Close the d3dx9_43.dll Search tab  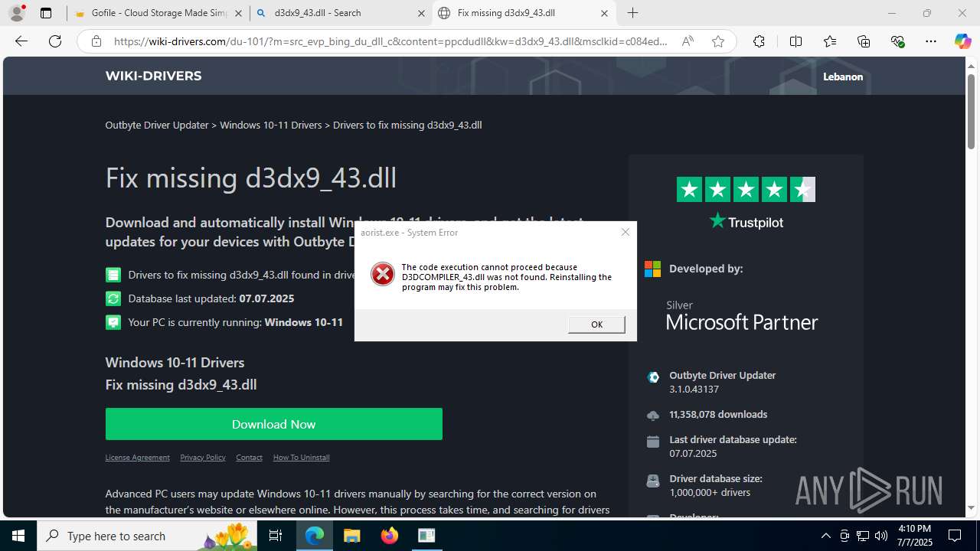[x=421, y=13]
